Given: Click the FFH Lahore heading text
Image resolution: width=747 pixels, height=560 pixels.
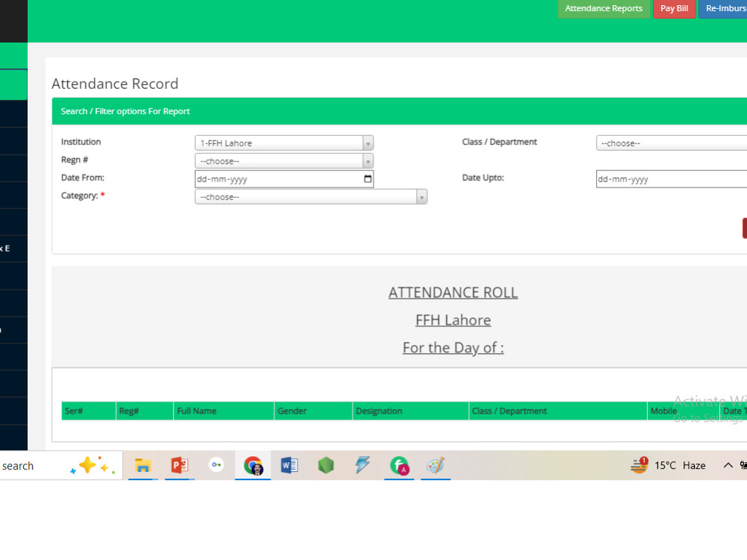Looking at the screenshot, I should tap(453, 320).
